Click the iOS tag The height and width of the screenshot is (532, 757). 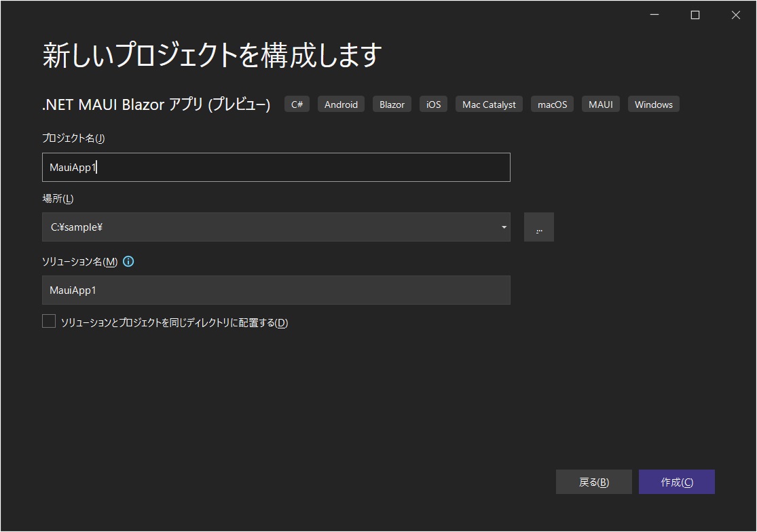point(434,104)
